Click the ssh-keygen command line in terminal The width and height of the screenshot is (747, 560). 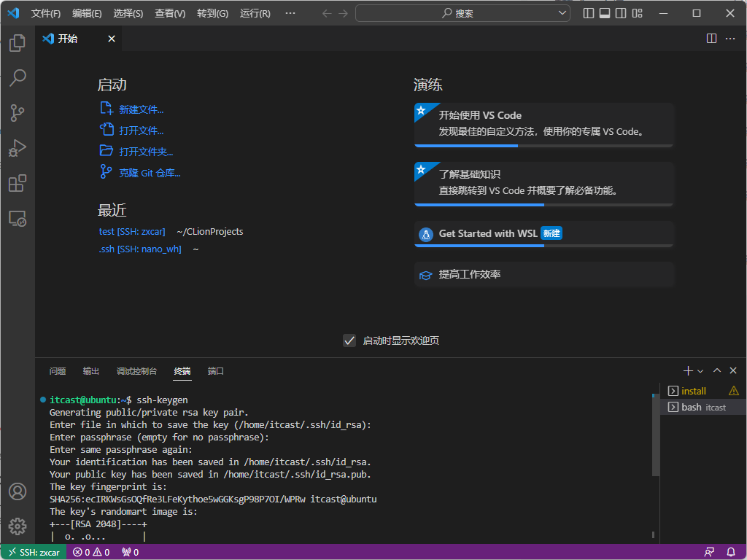pyautogui.click(x=119, y=400)
